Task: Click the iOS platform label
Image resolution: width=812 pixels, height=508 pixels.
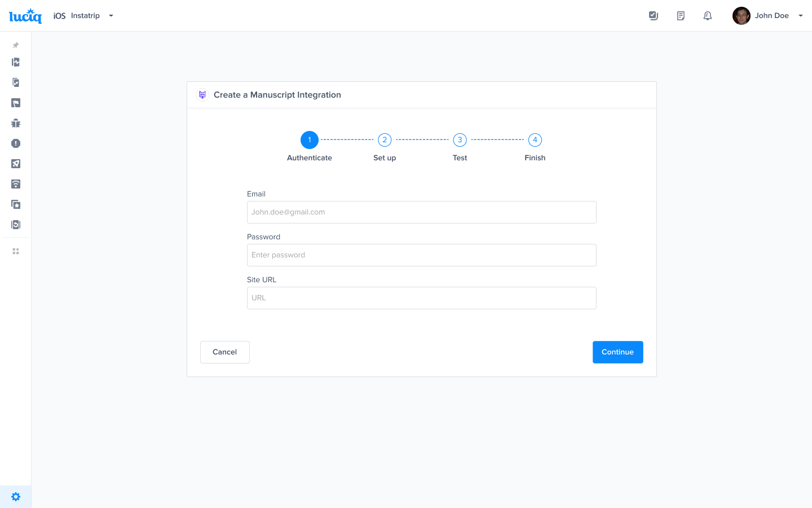Action: [x=59, y=16]
